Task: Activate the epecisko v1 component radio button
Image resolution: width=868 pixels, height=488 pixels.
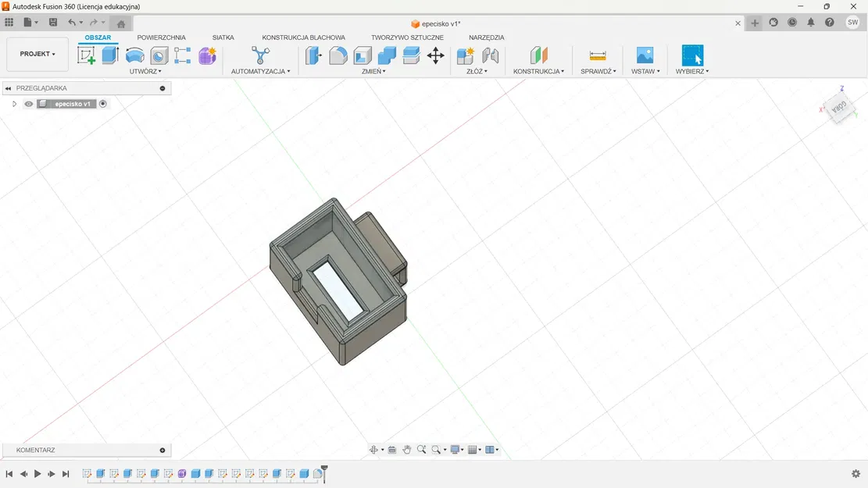Action: point(103,104)
